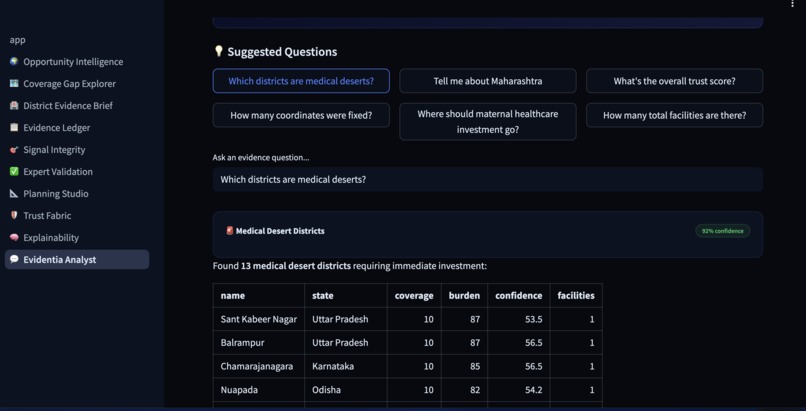Click the shield icon beside Trust Fabric
Image resolution: width=806 pixels, height=411 pixels.
[14, 215]
